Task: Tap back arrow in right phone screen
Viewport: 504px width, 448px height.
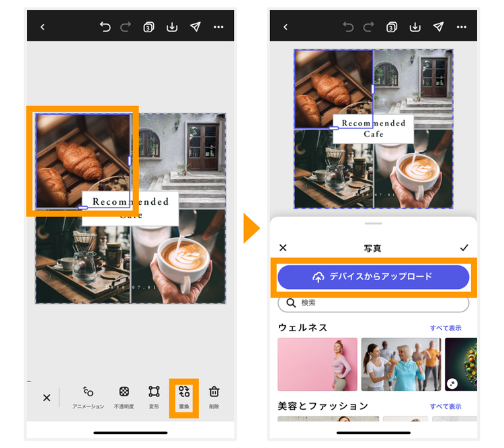Action: tap(286, 27)
